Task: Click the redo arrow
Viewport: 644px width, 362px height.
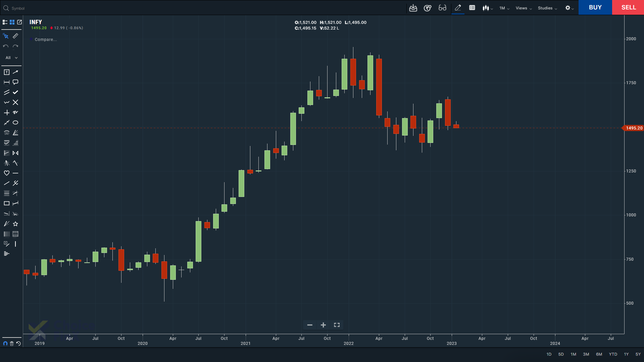Action: 15,46
